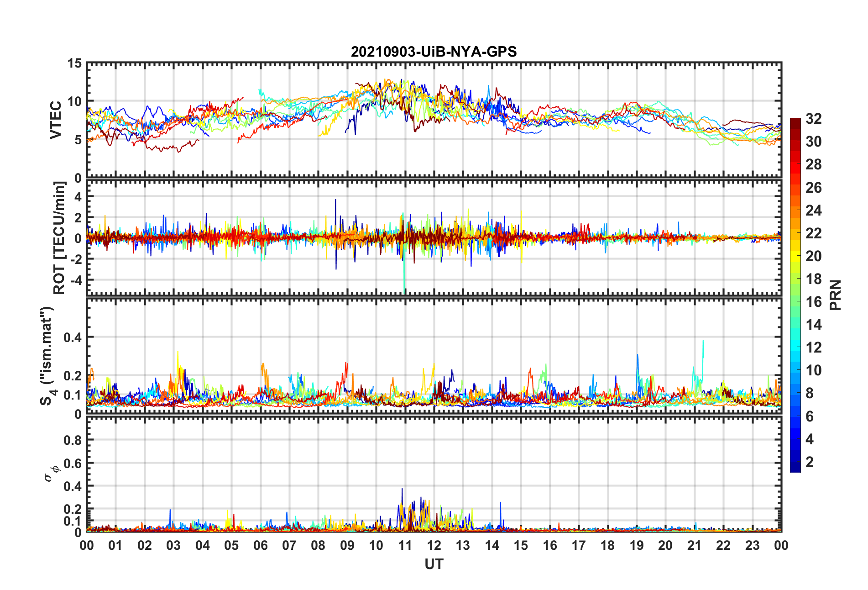Click the ROT tick label -4
The image size is (868, 590).
click(x=75, y=279)
